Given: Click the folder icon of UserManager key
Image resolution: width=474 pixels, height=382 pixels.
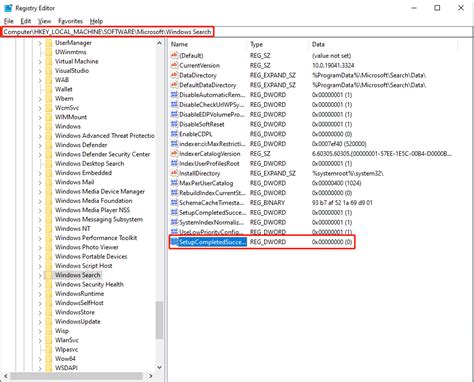Looking at the screenshot, I should coord(49,43).
